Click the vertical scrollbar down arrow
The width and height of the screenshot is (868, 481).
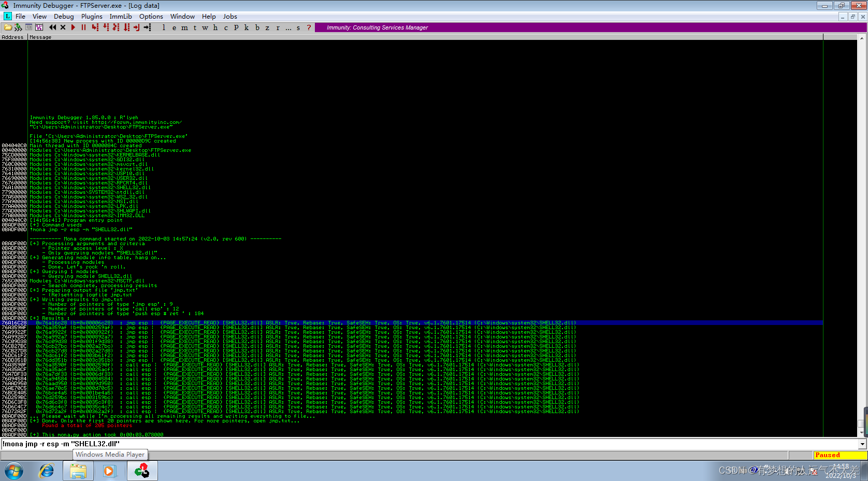862,432
